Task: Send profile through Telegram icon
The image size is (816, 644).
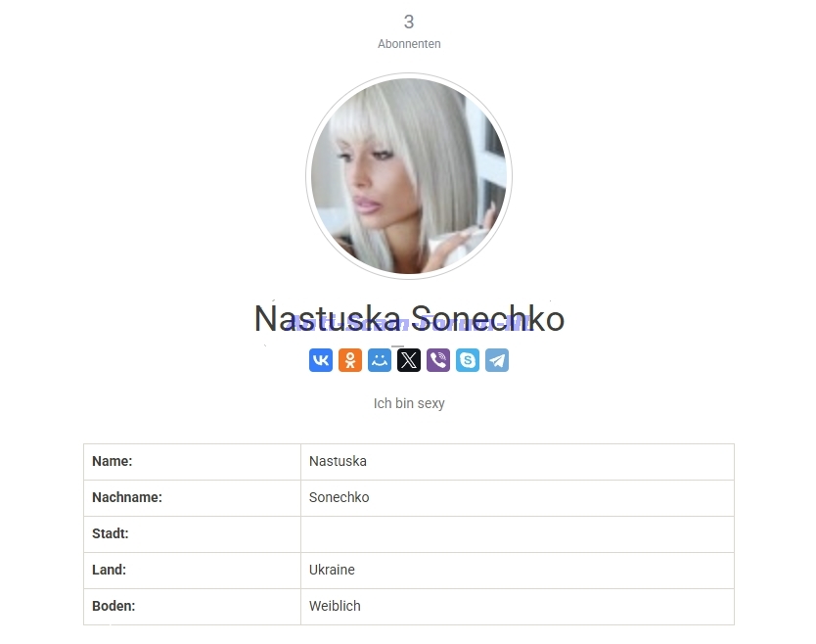Action: pos(497,360)
